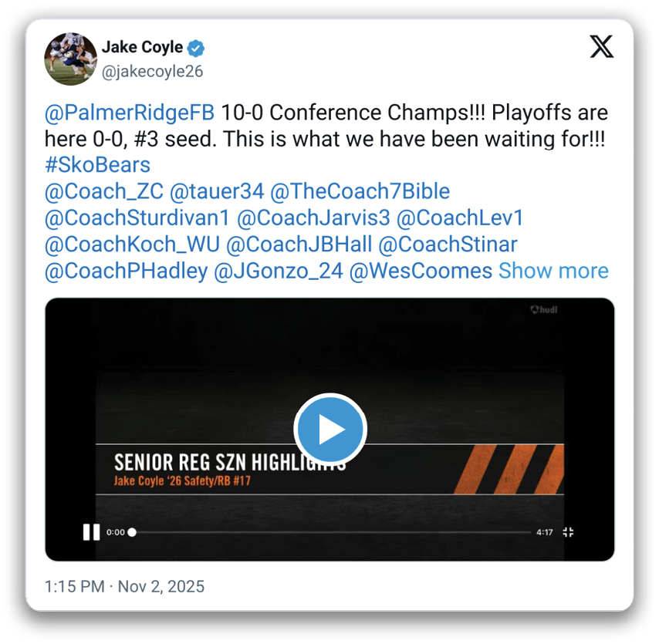Pause the video using pause icon
Screen dimensions: 659x644
coord(91,532)
